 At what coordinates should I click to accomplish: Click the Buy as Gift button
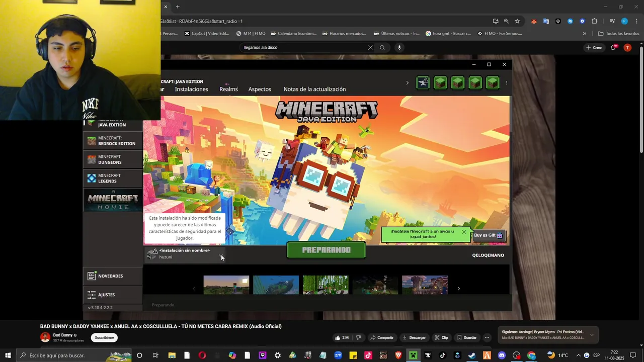point(488,235)
